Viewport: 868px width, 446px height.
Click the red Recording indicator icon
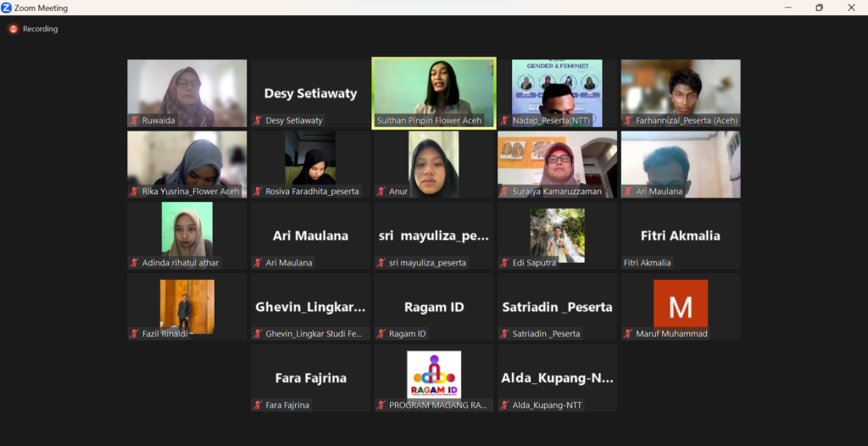(x=14, y=29)
